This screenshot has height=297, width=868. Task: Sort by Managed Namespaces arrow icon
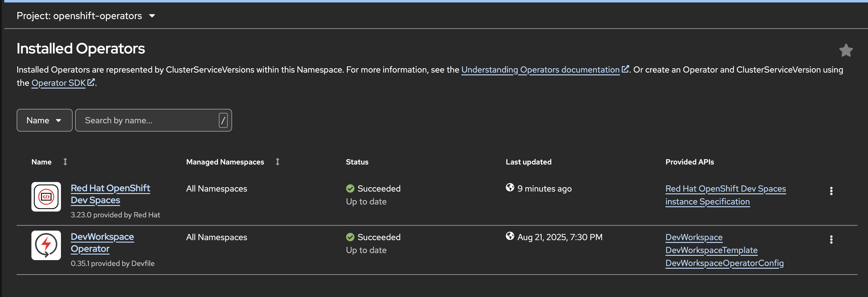coord(278,162)
